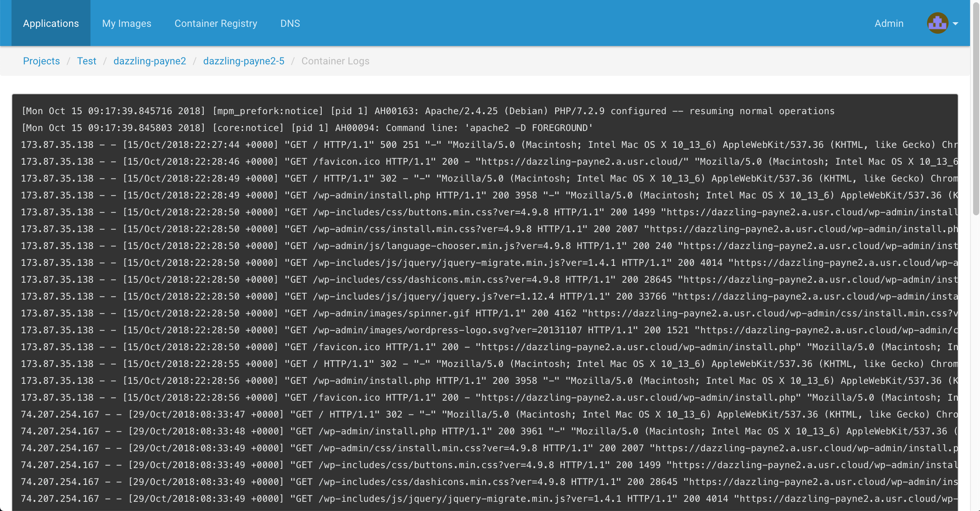
Task: Open the Admin link
Action: point(889,23)
